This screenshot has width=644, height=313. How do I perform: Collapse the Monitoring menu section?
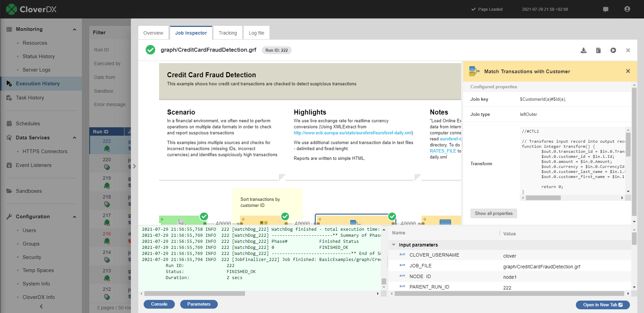pyautogui.click(x=75, y=30)
